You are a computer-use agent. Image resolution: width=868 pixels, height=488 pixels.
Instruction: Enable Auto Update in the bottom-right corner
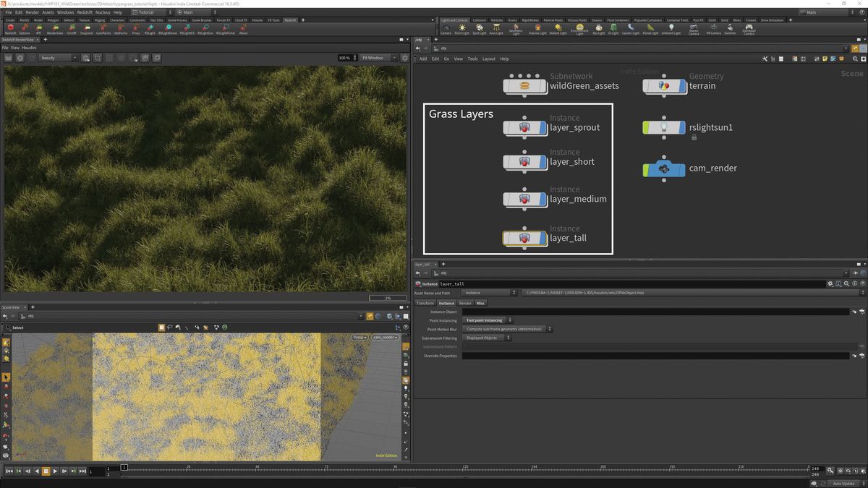[x=843, y=483]
